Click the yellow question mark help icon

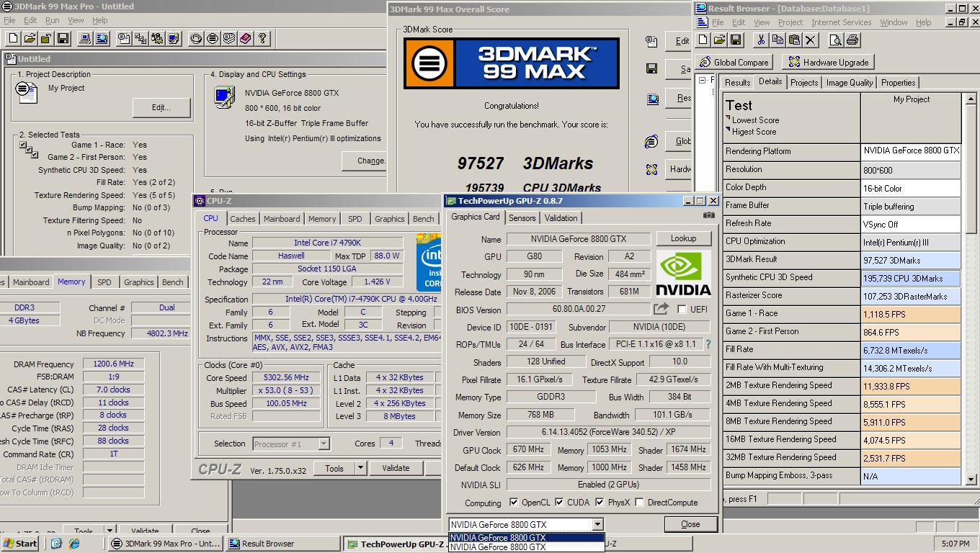[262, 38]
